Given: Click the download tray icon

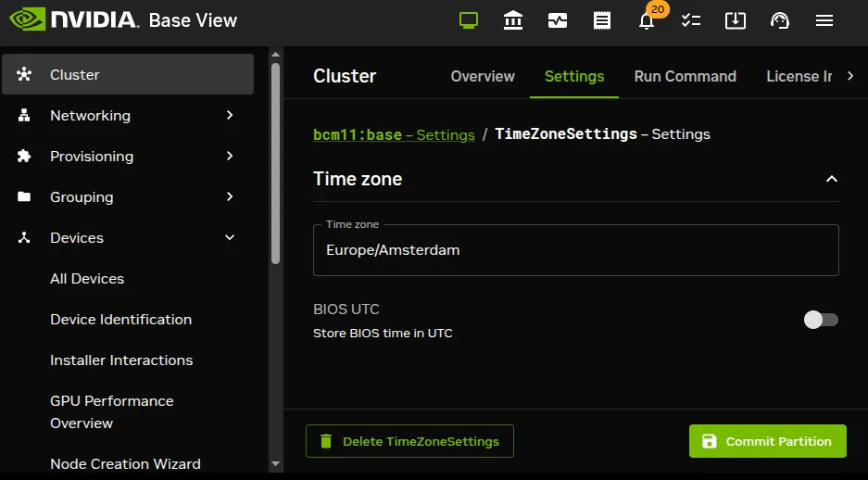Looking at the screenshot, I should 736,21.
